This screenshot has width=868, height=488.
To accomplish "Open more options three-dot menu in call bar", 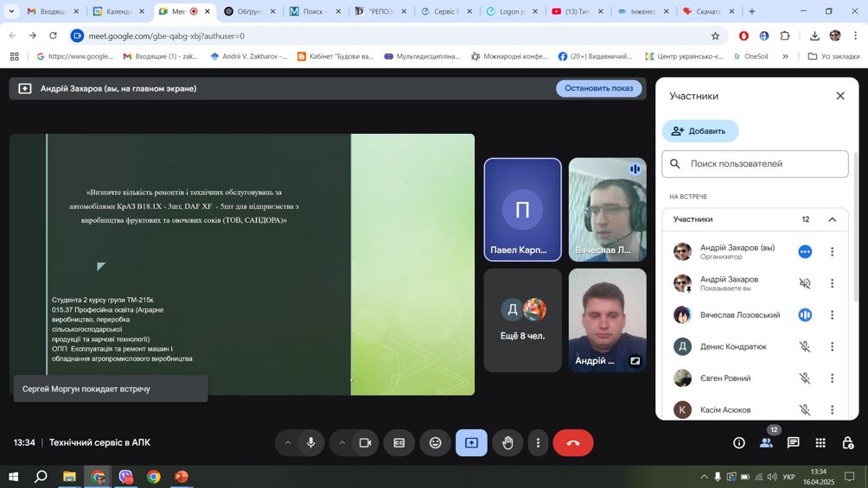I will (538, 443).
